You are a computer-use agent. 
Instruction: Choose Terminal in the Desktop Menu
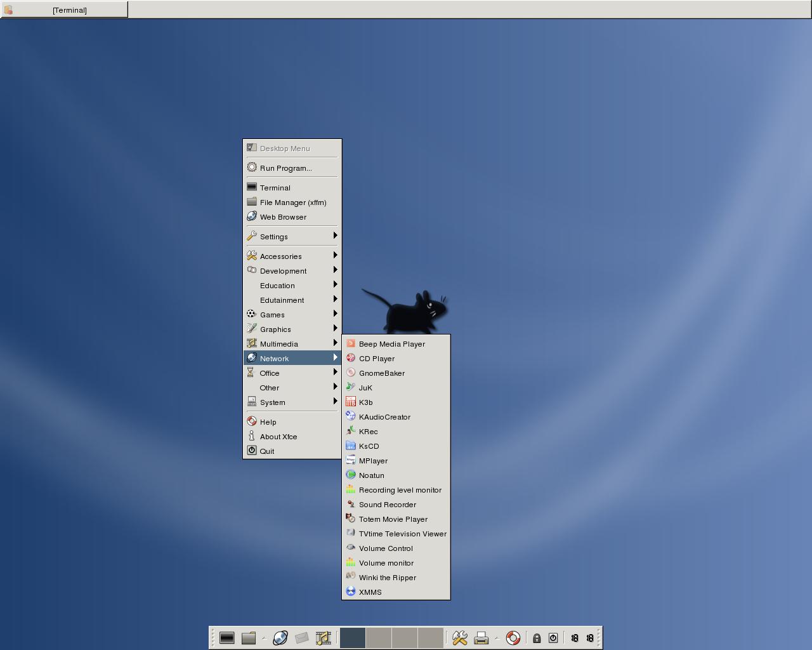pos(292,187)
